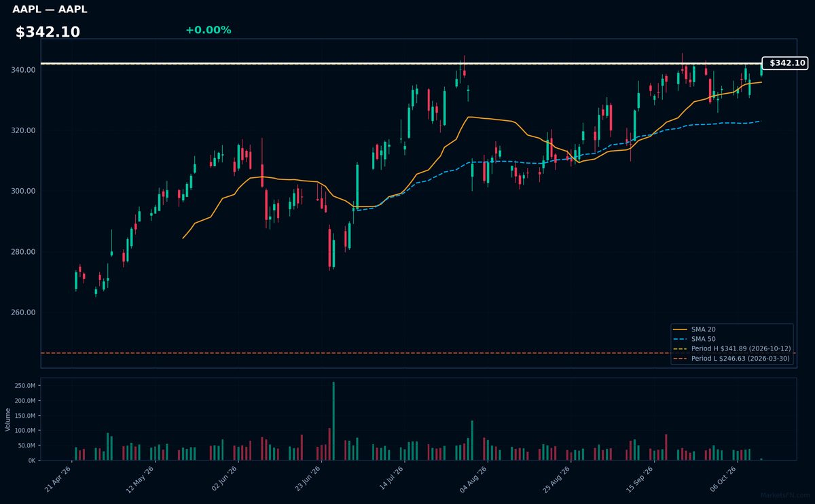This screenshot has height=504, width=815.
Task: Click the +0.00% change indicator
Action: (208, 30)
